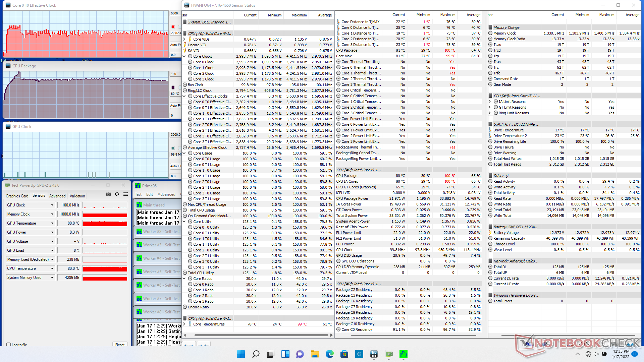Open the Memory Clock sensor dropdown
The width and height of the screenshot is (644, 362).
pos(52,214)
